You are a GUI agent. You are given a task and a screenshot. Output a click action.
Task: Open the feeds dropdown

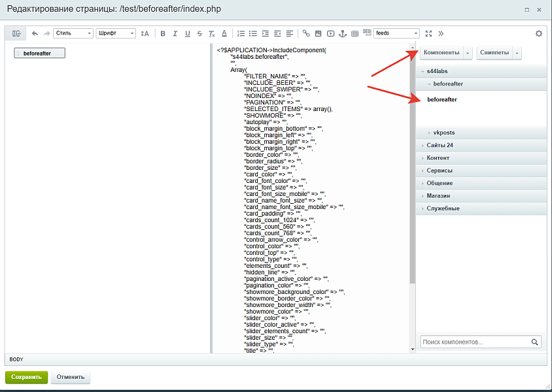(396, 33)
